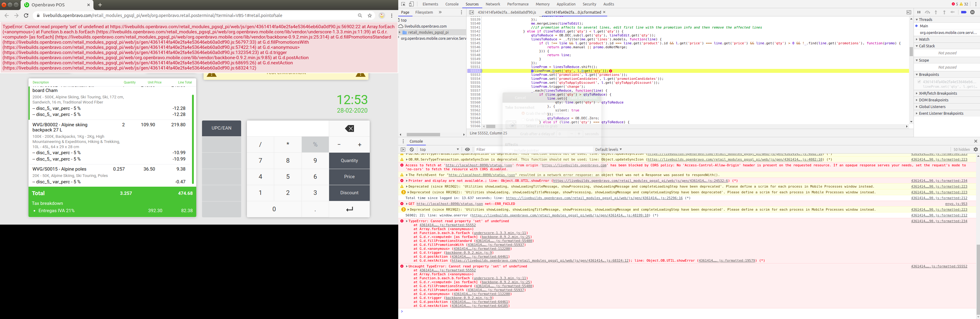Open the Default levels dropdown

pyautogui.click(x=608, y=150)
